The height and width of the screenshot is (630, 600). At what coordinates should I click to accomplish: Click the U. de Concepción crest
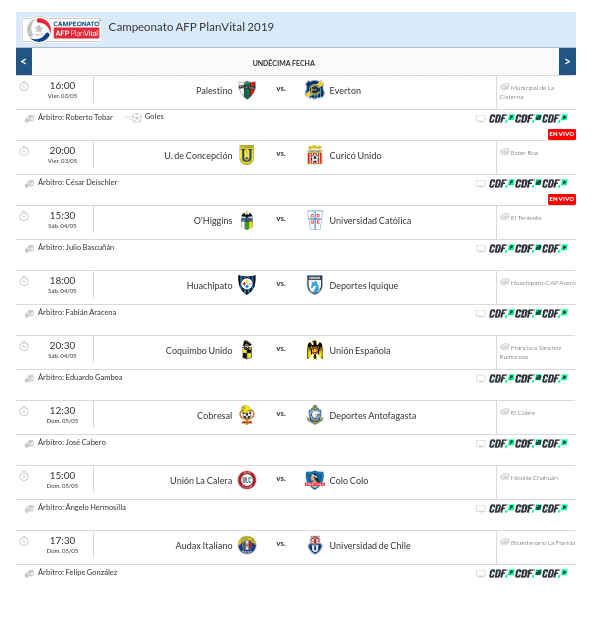pyautogui.click(x=247, y=155)
